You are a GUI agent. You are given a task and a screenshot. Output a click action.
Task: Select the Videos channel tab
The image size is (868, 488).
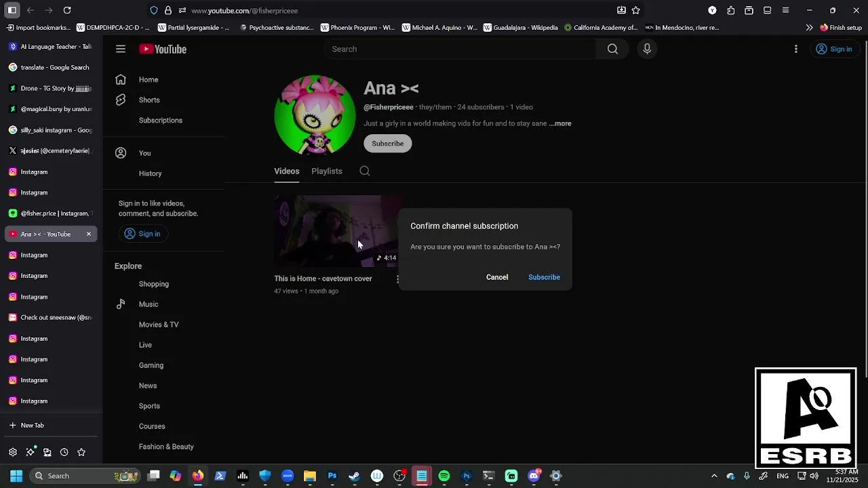click(x=286, y=171)
